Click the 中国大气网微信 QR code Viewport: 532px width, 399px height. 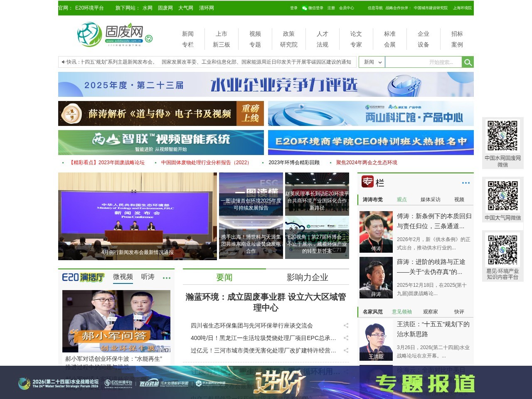[502, 196]
